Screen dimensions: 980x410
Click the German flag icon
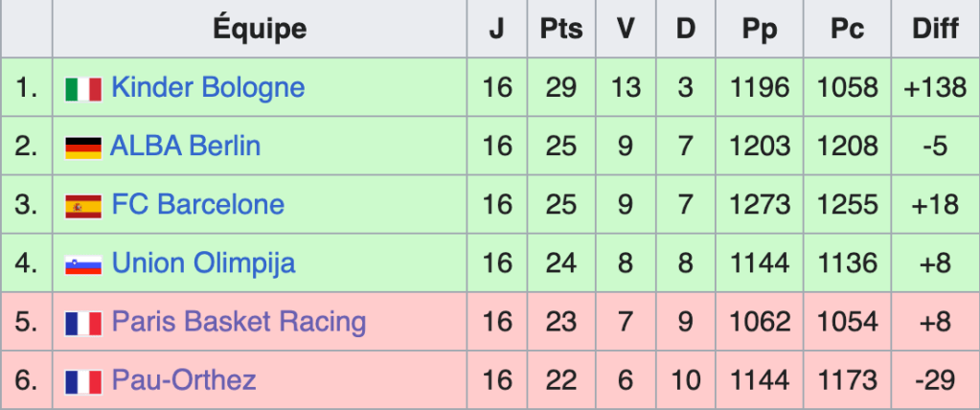tap(83, 148)
